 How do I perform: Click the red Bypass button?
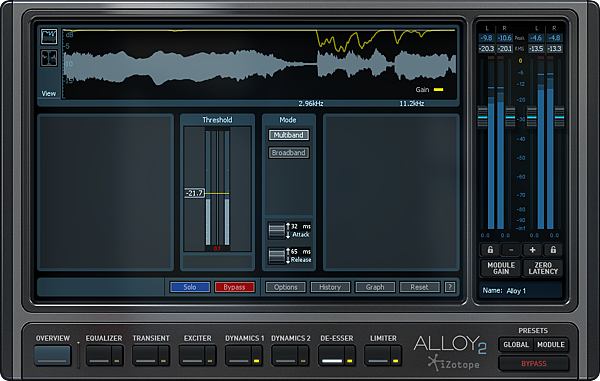click(x=234, y=287)
